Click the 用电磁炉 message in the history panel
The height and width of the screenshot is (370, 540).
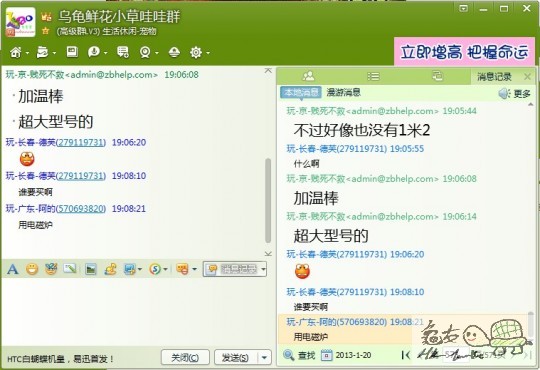point(311,337)
